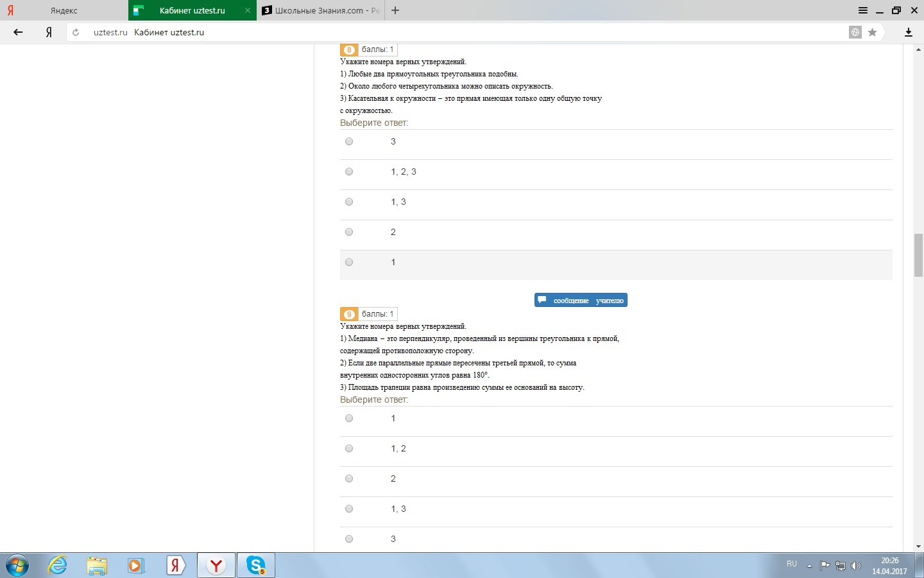
Task: Switch to Yandex Browser Y icon in taskbar
Action: [216, 566]
